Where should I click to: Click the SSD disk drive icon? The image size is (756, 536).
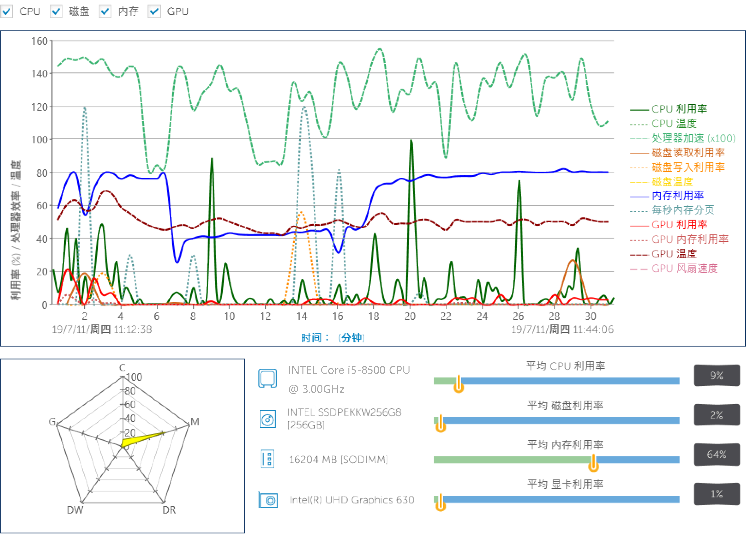[267, 420]
